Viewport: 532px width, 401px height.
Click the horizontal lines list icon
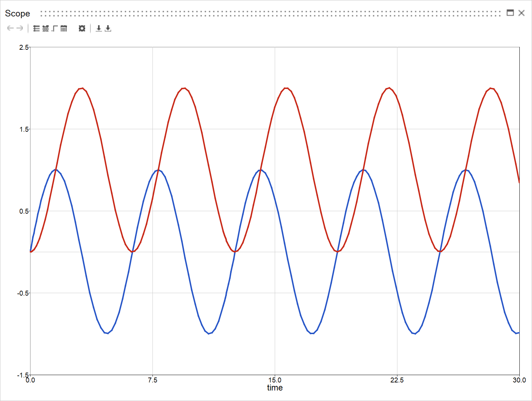pyautogui.click(x=36, y=28)
